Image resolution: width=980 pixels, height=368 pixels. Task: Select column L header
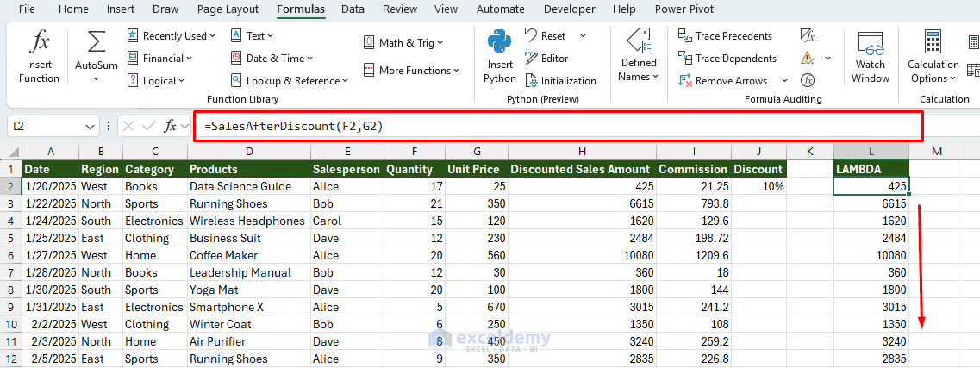tap(871, 151)
